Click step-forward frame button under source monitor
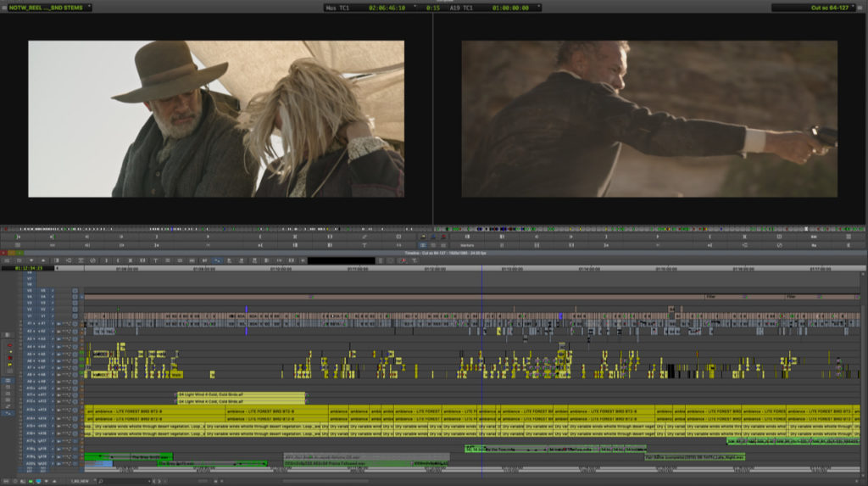868x486 pixels. point(121,237)
